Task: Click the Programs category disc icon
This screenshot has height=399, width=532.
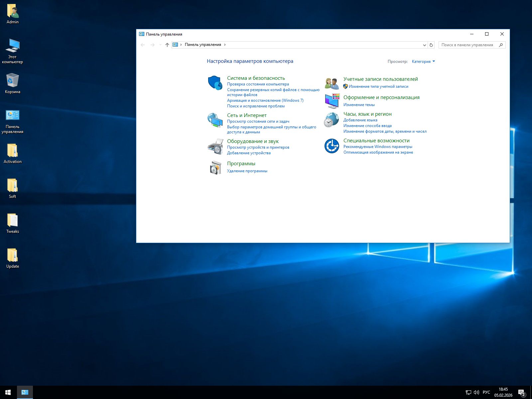Action: 215,168
